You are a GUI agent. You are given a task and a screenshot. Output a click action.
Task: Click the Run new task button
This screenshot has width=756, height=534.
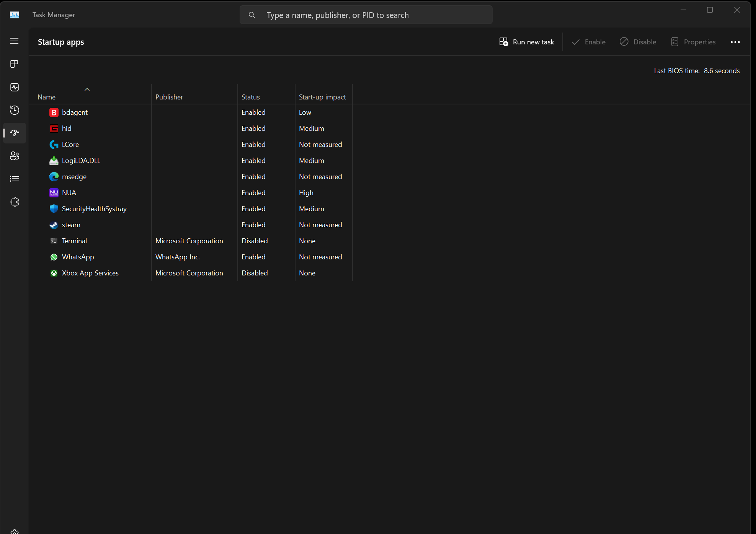pyautogui.click(x=527, y=42)
